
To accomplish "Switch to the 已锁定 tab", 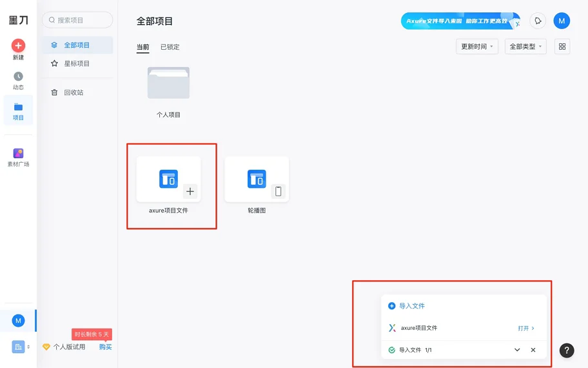I will (x=170, y=47).
